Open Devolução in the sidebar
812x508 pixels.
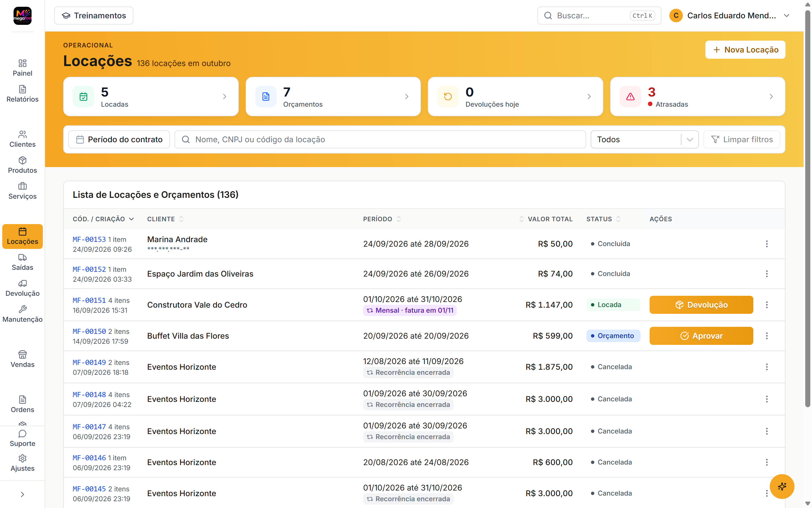(x=23, y=288)
